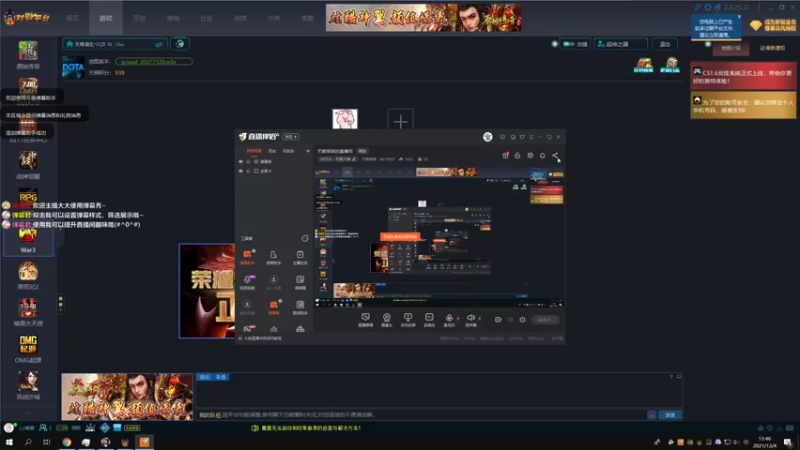Click the DOTA map thumbnail
The width and height of the screenshot is (800, 450).
(73, 67)
